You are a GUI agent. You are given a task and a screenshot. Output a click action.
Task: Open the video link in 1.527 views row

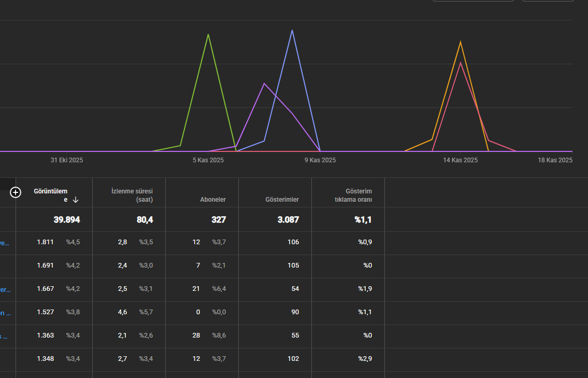tap(5, 313)
